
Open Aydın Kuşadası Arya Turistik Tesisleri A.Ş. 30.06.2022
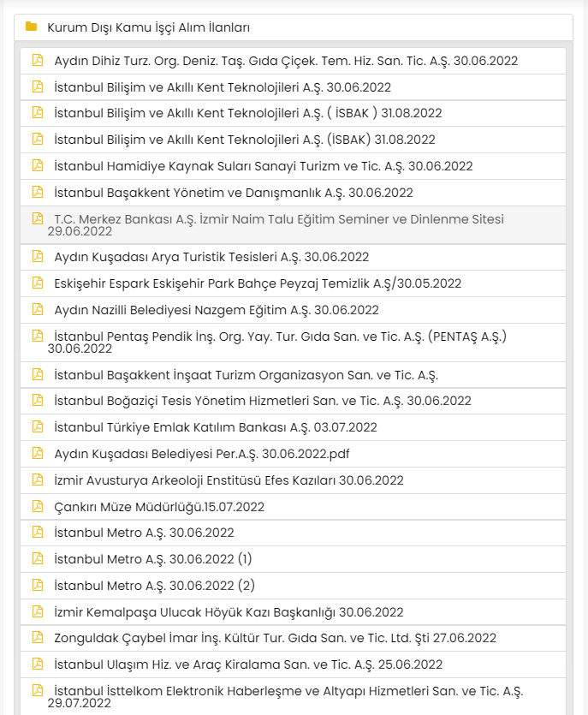(x=211, y=257)
